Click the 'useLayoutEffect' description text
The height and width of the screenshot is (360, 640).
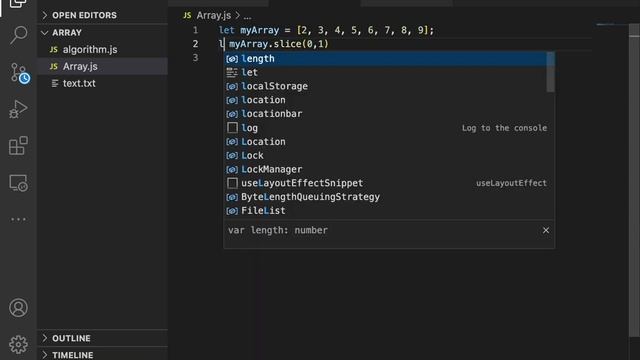click(511, 183)
